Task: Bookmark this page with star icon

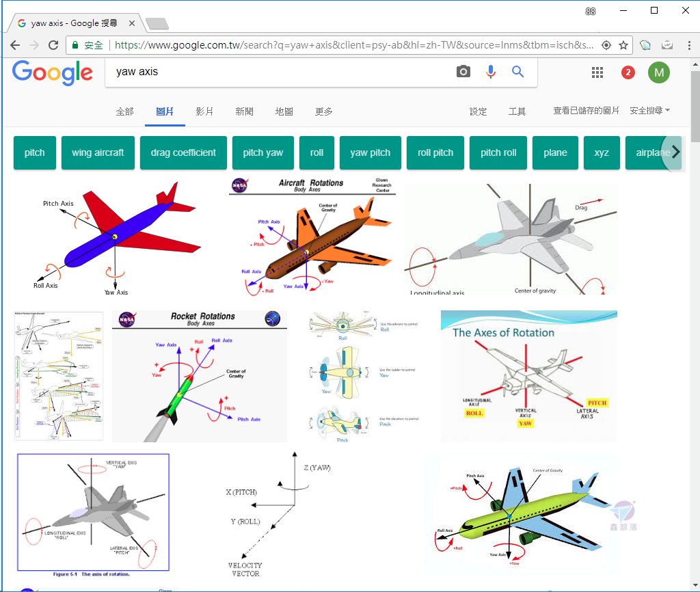Action: point(623,45)
